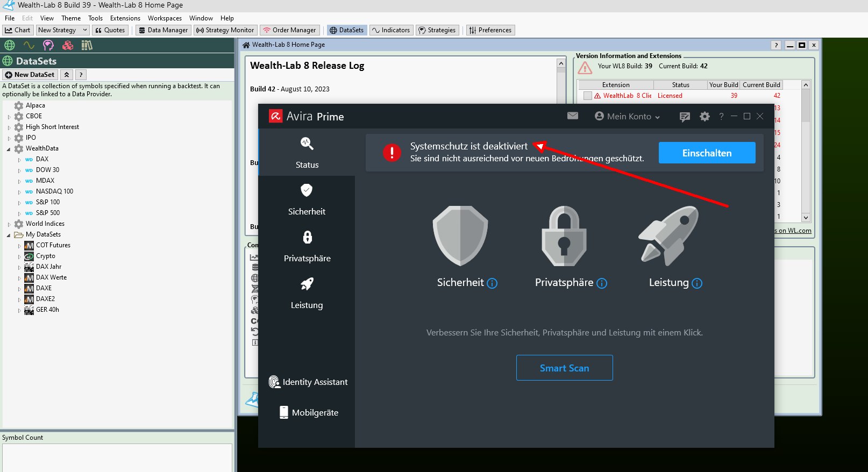Open Preferences toolbar button

coord(490,30)
